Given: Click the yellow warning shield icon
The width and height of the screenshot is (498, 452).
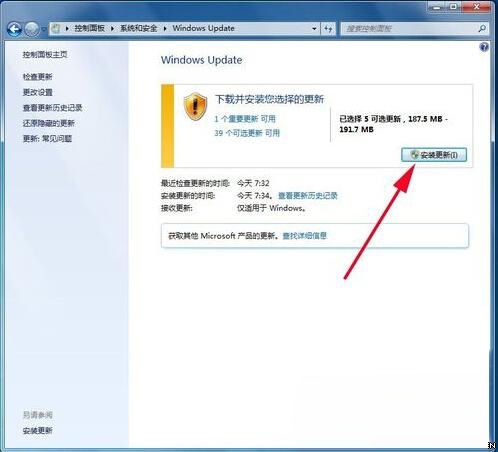Looking at the screenshot, I should [195, 107].
